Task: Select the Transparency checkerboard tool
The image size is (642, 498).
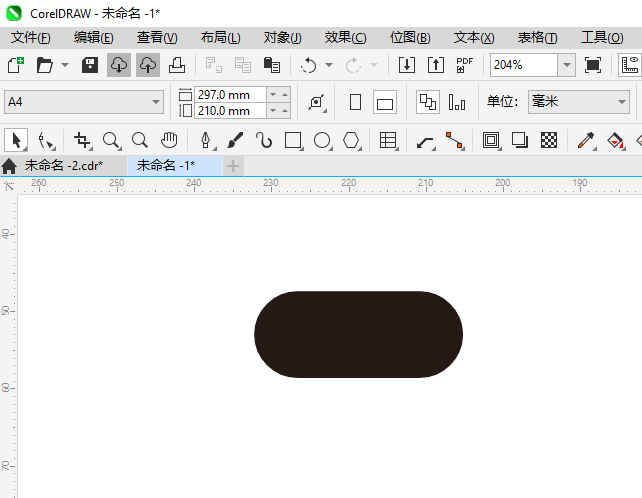Action: click(x=549, y=140)
